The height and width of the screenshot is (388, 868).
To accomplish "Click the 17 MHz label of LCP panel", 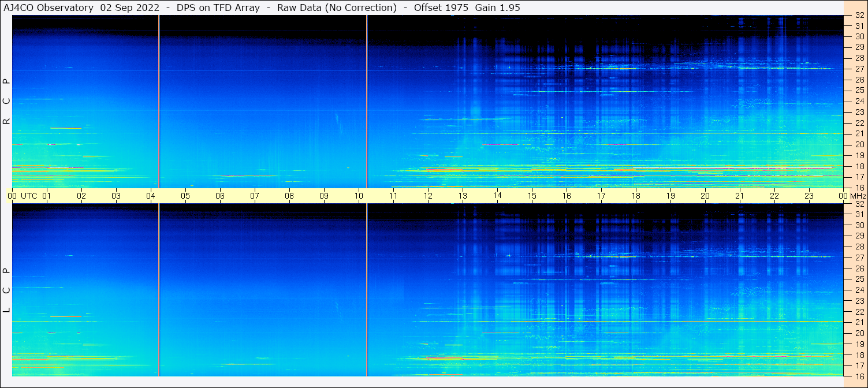I will [x=859, y=365].
